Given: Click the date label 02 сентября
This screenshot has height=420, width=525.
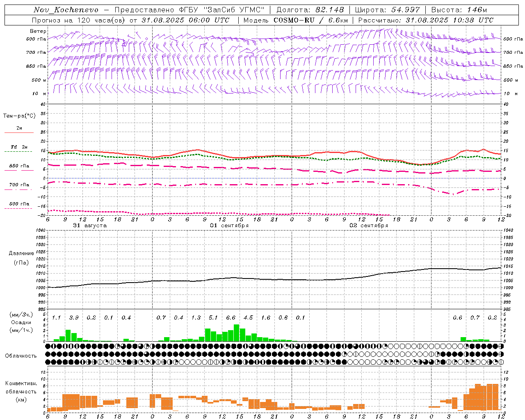Looking at the screenshot, I should (369, 226).
